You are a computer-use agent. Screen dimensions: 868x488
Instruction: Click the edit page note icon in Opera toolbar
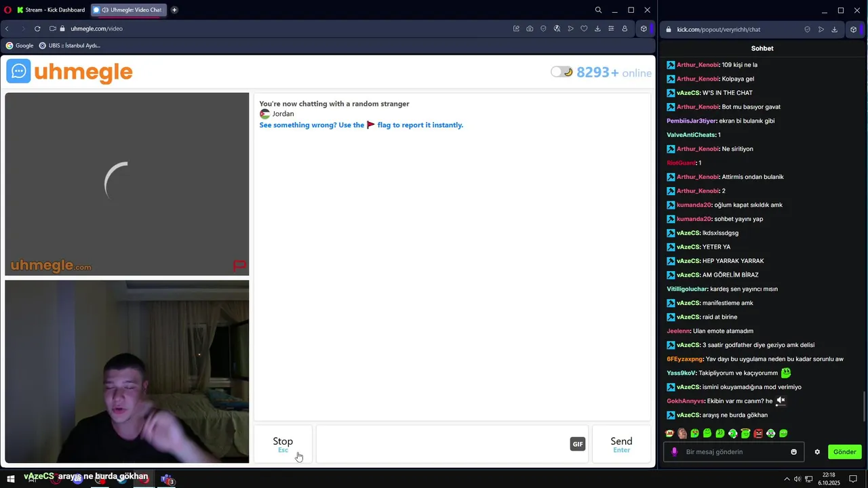click(516, 28)
